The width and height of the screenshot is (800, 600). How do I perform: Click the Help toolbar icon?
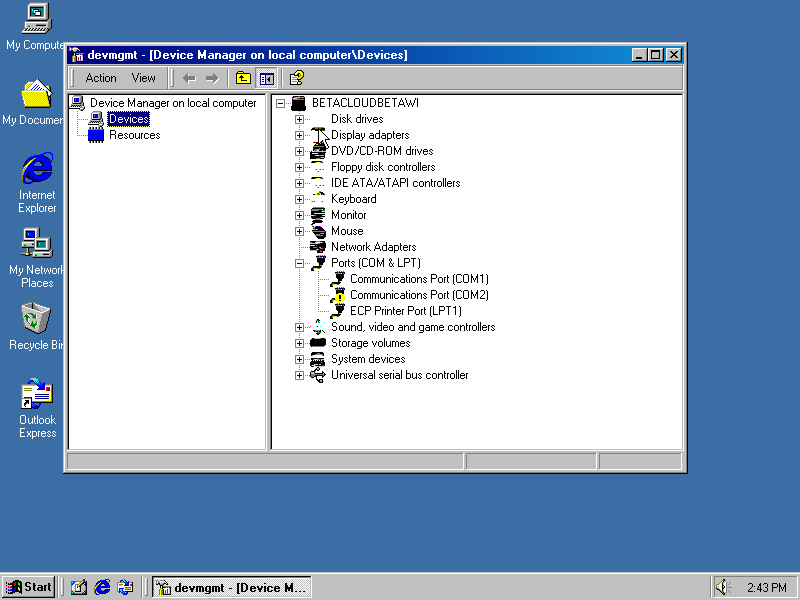coord(296,78)
